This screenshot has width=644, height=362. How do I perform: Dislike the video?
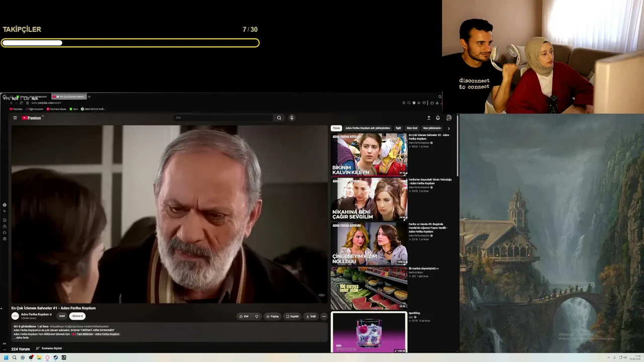click(x=257, y=316)
